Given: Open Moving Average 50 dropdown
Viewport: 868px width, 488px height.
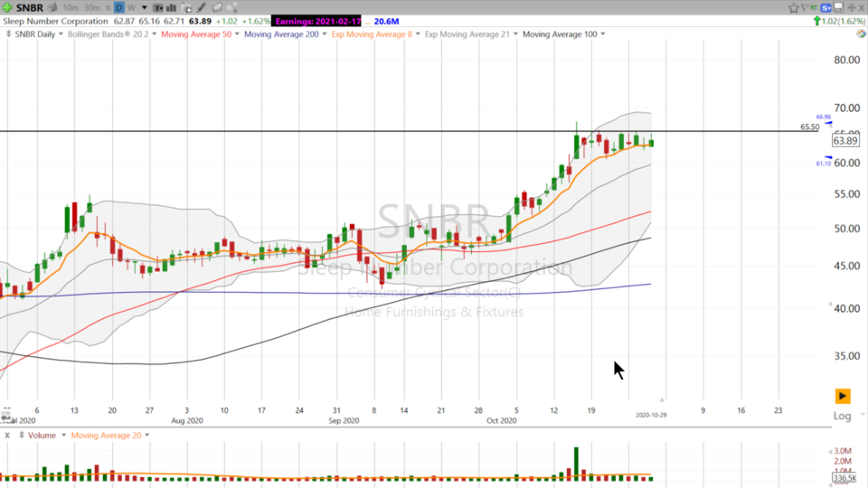Looking at the screenshot, I should pyautogui.click(x=237, y=34).
